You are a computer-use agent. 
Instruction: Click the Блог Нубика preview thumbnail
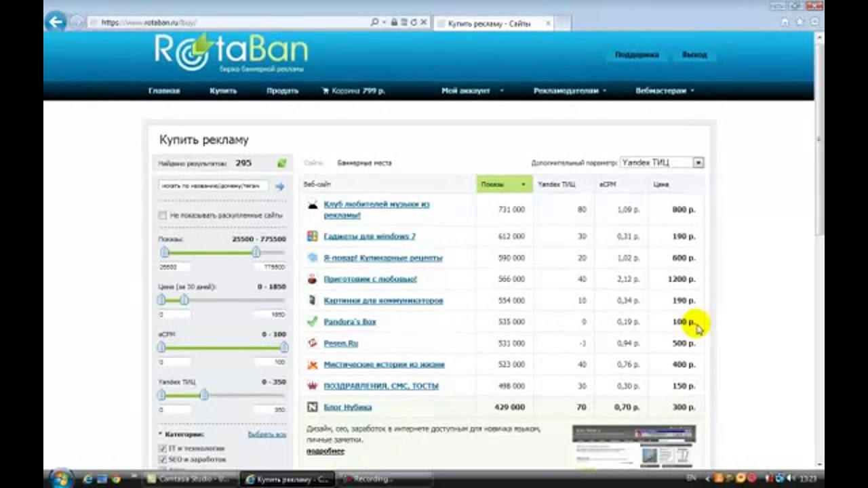click(x=634, y=446)
